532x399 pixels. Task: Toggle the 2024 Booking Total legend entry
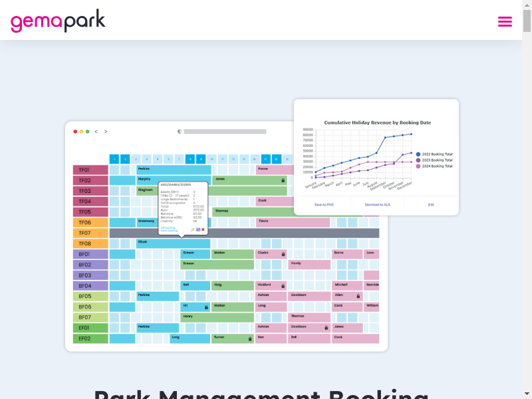click(x=434, y=166)
